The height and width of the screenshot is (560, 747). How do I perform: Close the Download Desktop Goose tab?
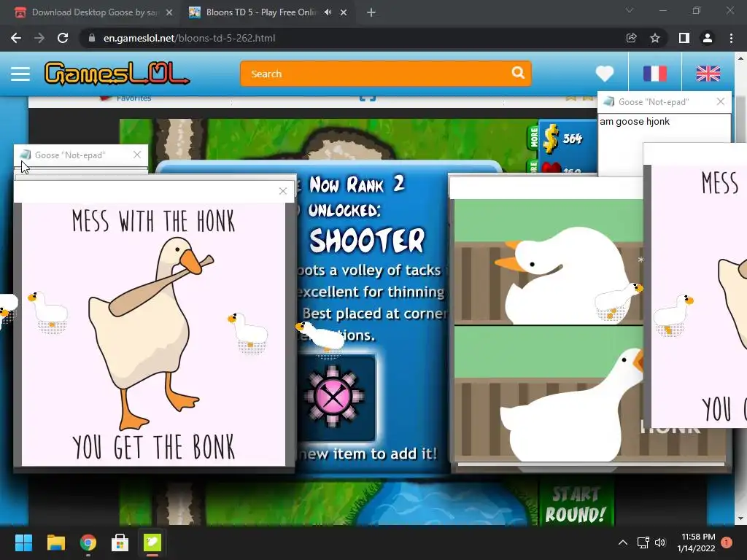169,13
